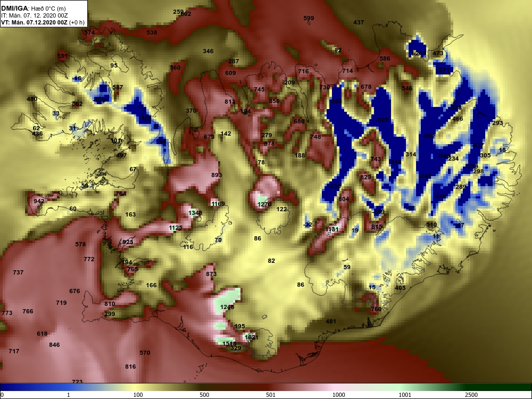Select the map value '893'

coord(217,175)
